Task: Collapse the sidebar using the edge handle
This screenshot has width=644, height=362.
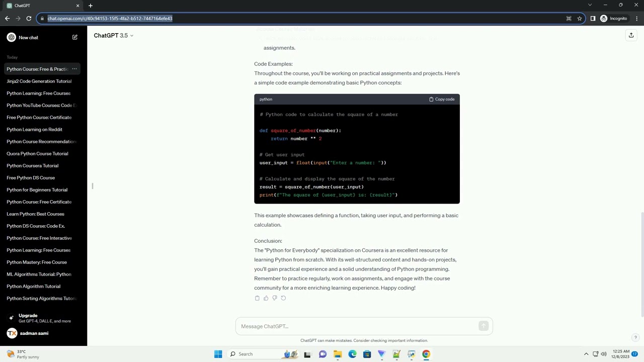Action: pyautogui.click(x=93, y=186)
